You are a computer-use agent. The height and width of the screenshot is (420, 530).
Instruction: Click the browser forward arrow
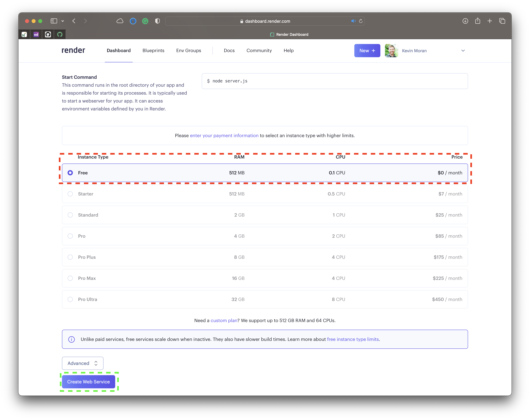pos(85,21)
